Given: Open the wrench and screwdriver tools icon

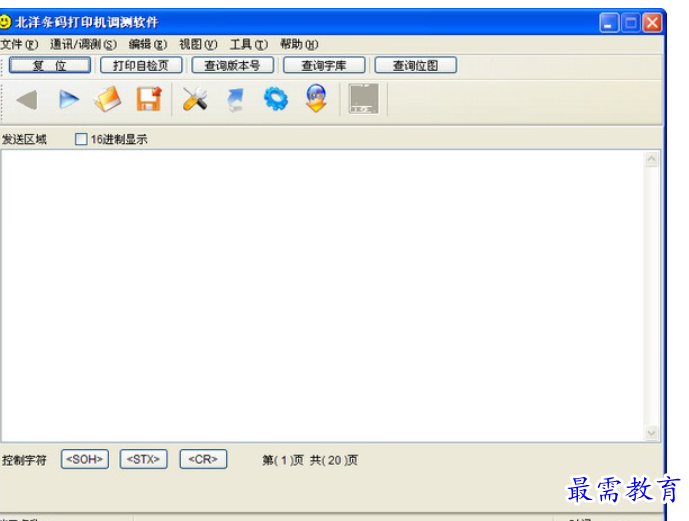Looking at the screenshot, I should pyautogui.click(x=195, y=99).
